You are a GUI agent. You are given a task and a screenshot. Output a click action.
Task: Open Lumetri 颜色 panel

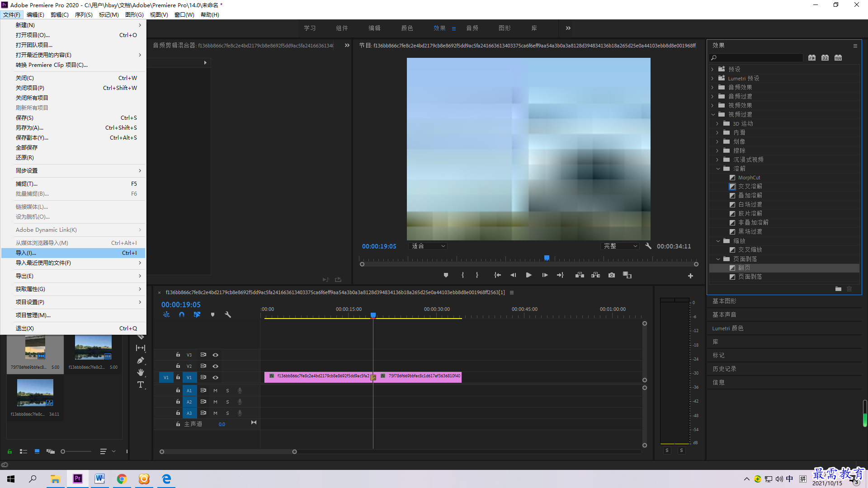coord(728,328)
